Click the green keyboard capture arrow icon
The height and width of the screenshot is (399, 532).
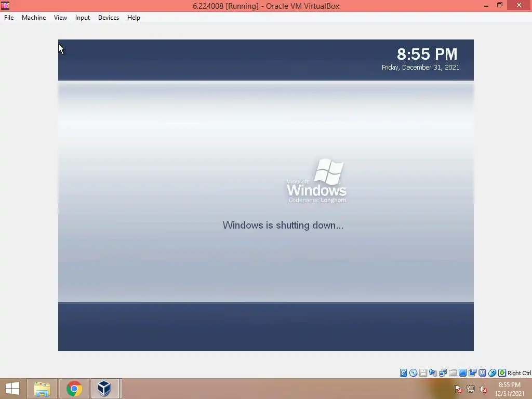coord(502,373)
